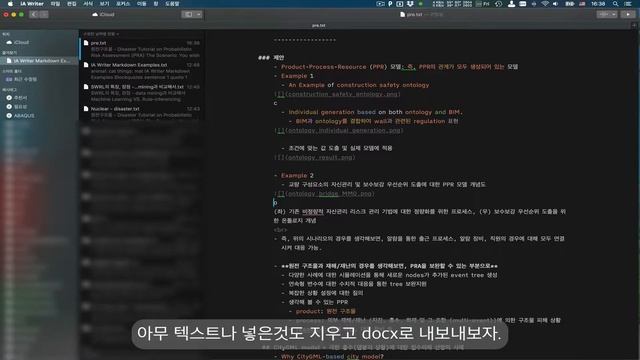
Task: Click the Example 1 list item in editor
Action: point(297,76)
